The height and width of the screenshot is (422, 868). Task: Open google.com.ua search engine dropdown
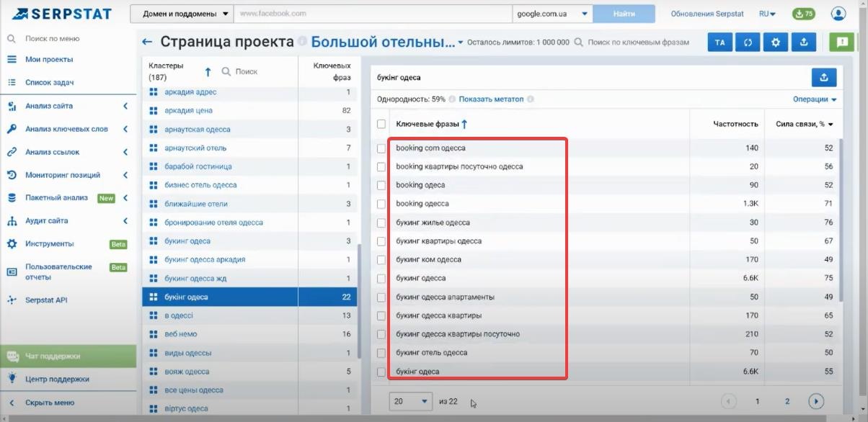(552, 14)
